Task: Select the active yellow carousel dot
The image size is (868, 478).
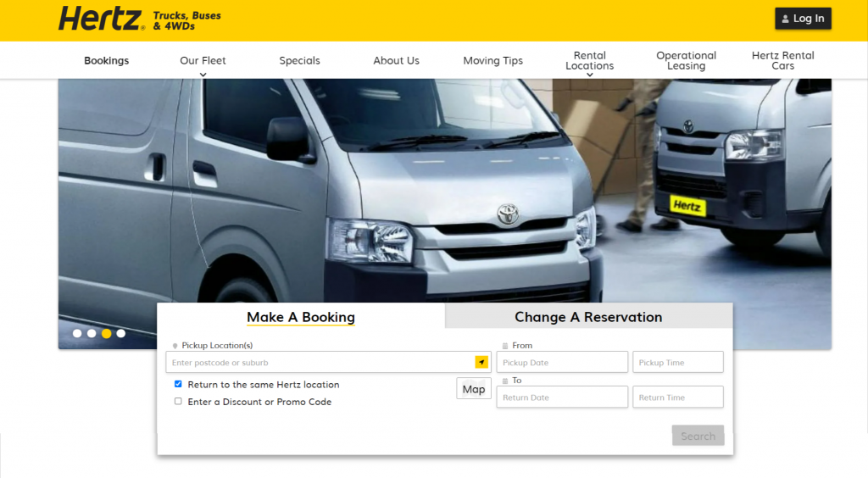Action: click(x=106, y=333)
